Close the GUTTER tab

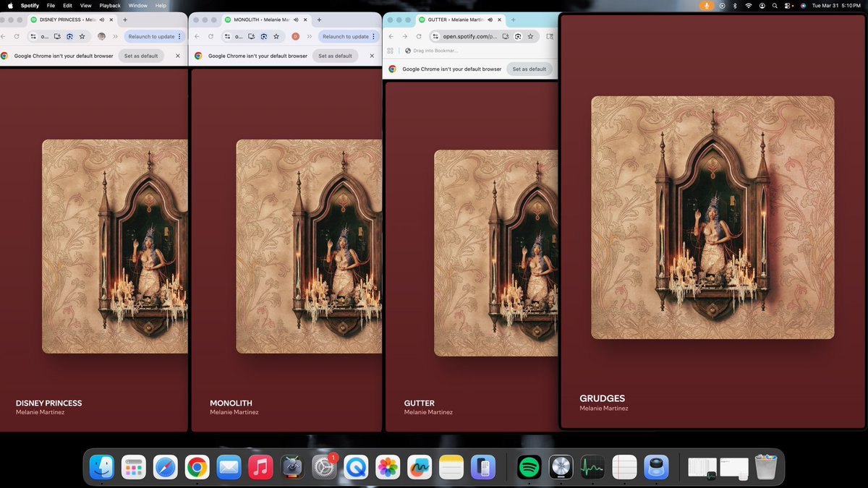tap(499, 20)
